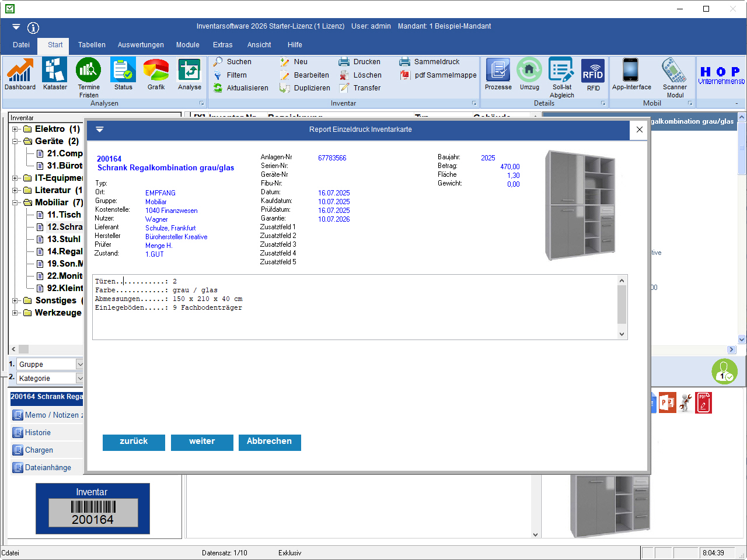747x560 pixels.
Task: Click Abbrechen to cancel the report
Action: (x=270, y=442)
